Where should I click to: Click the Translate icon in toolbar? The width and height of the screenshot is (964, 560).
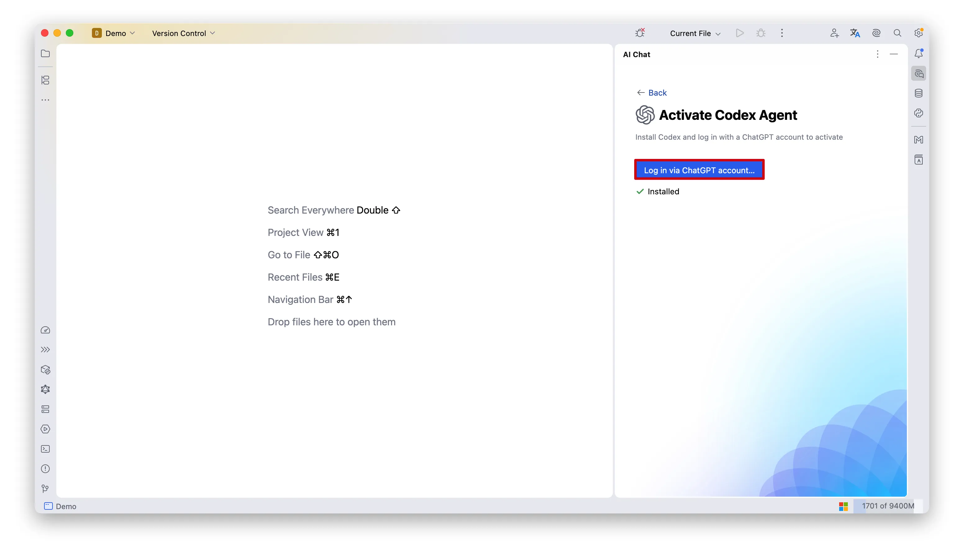click(855, 33)
